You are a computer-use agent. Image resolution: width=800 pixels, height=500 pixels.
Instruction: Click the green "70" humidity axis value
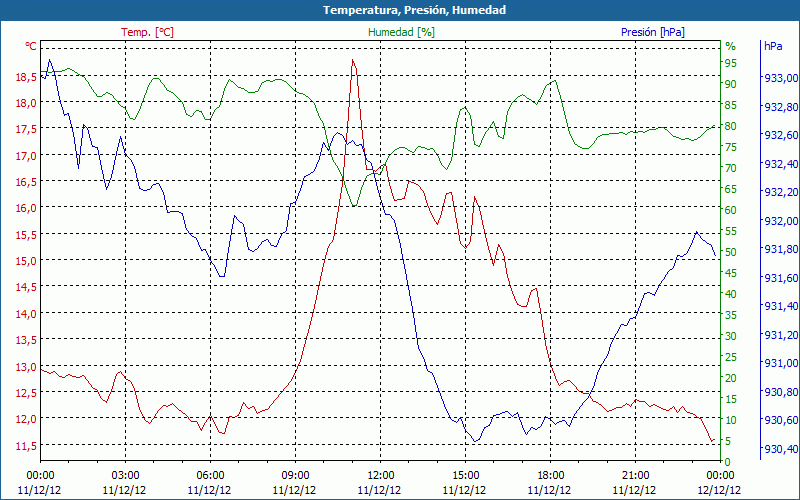(731, 168)
